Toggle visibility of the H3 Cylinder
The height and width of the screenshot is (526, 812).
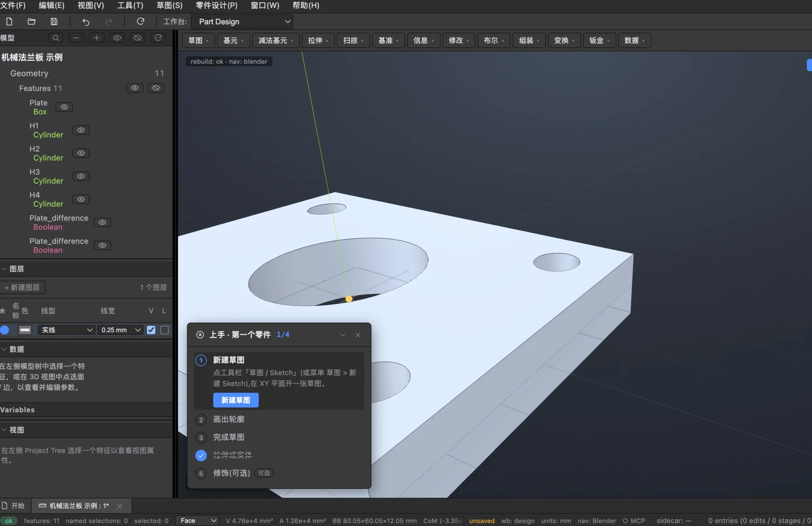(81, 176)
